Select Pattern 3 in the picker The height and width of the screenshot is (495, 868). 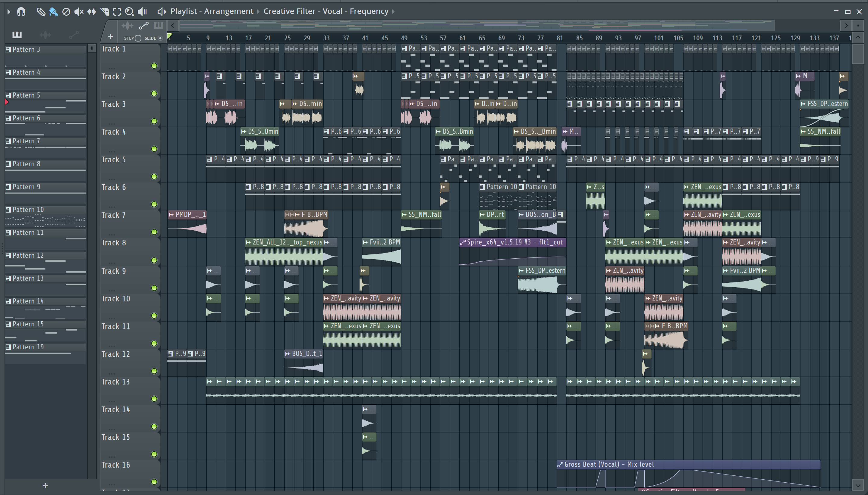point(46,50)
